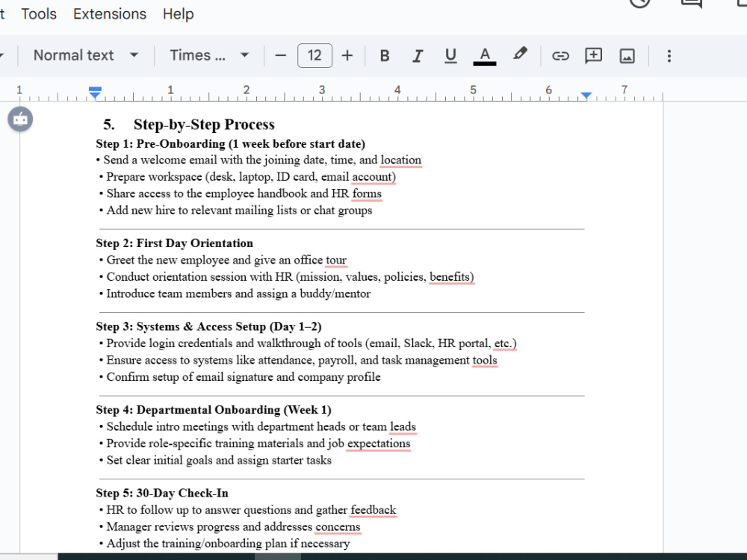Viewport: 747px width, 560px height.
Task: Open the Help menu
Action: 179,13
